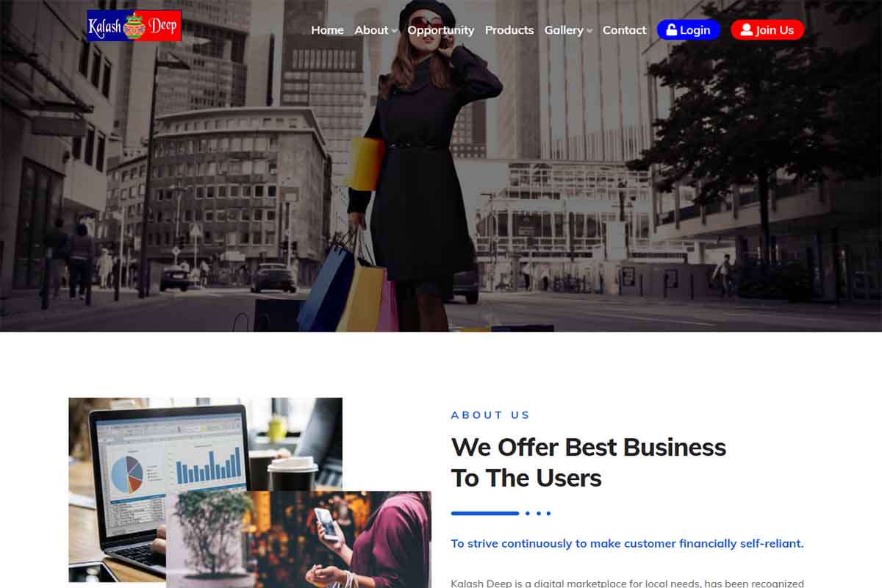Expand the About dropdown arrow

click(395, 31)
